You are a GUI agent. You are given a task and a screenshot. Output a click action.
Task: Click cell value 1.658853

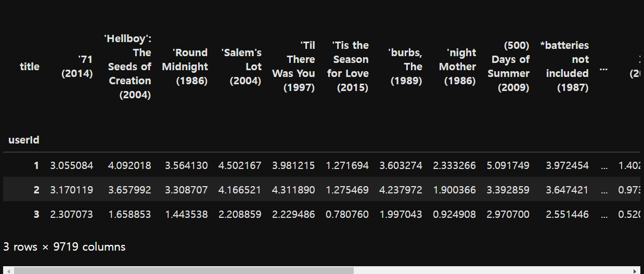tap(130, 214)
